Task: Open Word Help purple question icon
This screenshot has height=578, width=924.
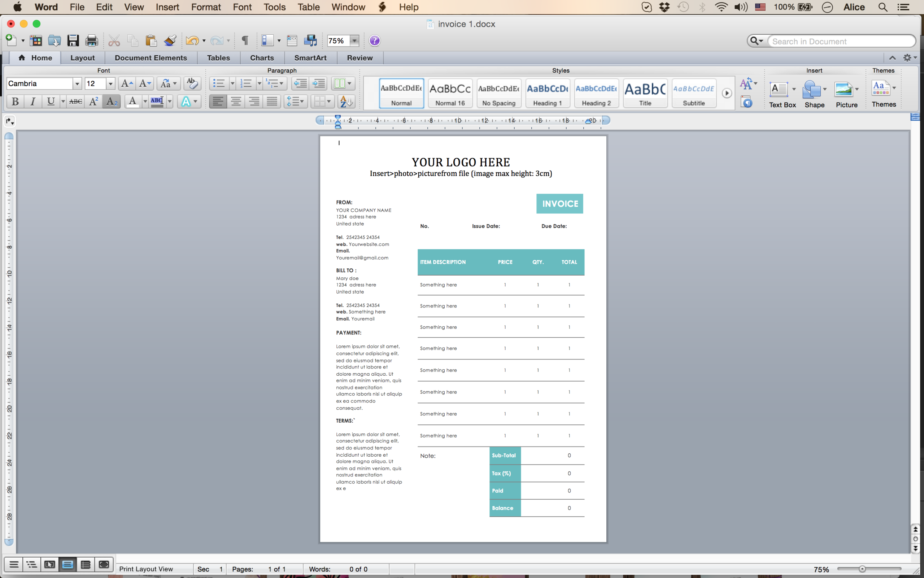Action: click(x=375, y=40)
